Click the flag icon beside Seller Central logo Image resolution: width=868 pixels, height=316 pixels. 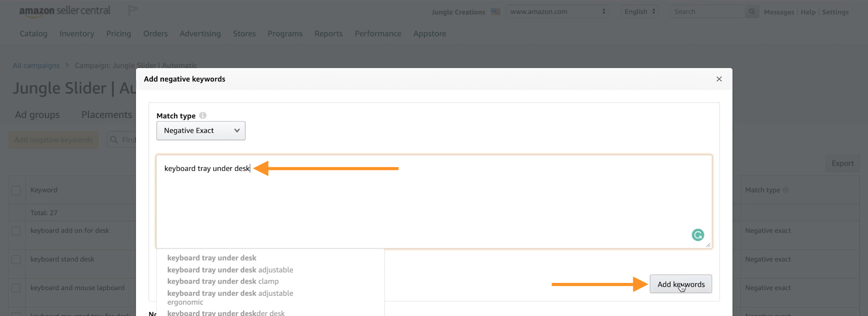click(133, 10)
